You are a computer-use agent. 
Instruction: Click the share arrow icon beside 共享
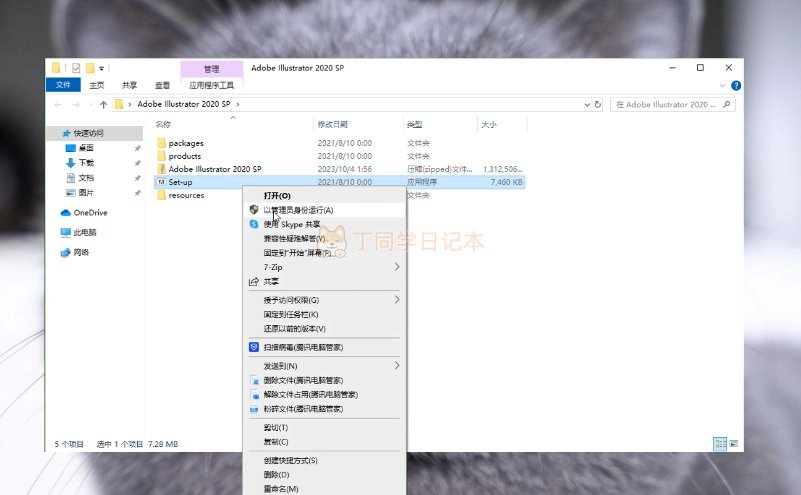[x=254, y=281]
